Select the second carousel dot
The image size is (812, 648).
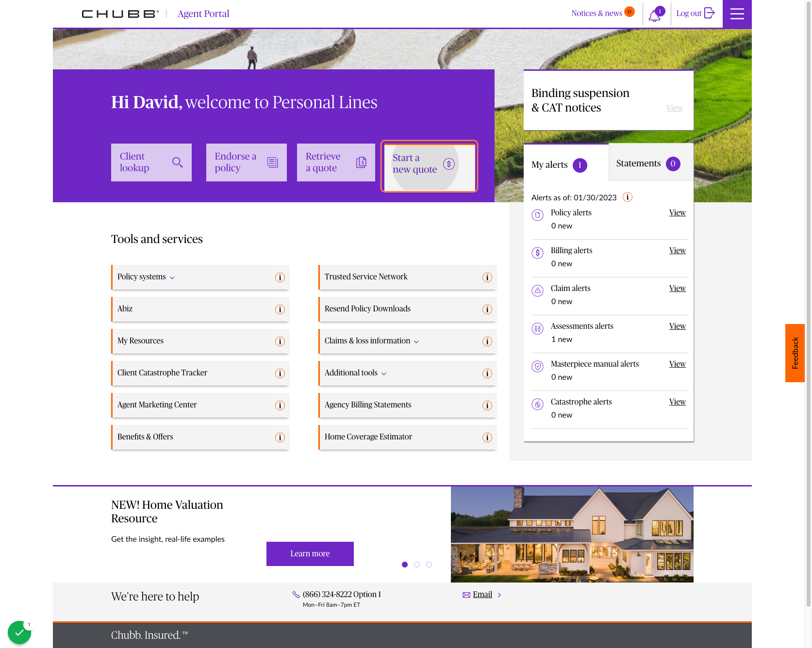(x=416, y=565)
